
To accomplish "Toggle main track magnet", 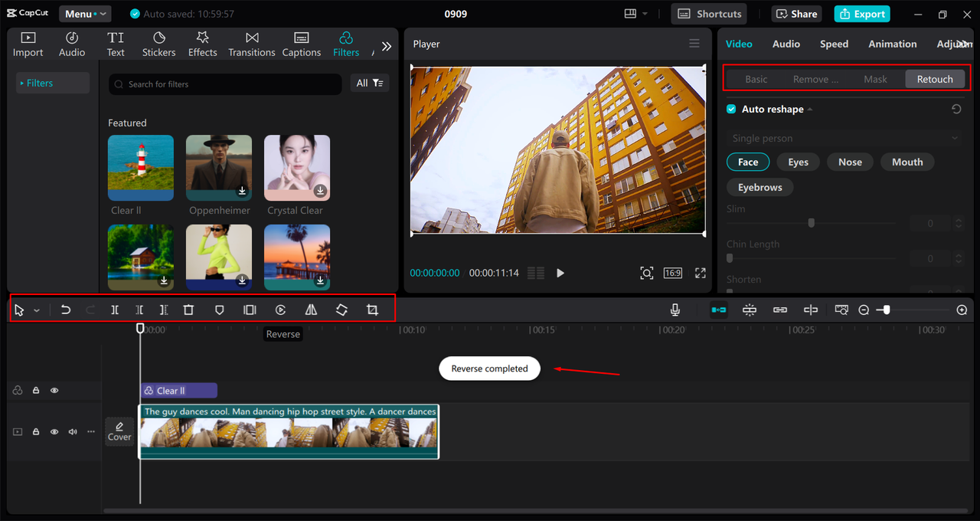I will click(719, 310).
